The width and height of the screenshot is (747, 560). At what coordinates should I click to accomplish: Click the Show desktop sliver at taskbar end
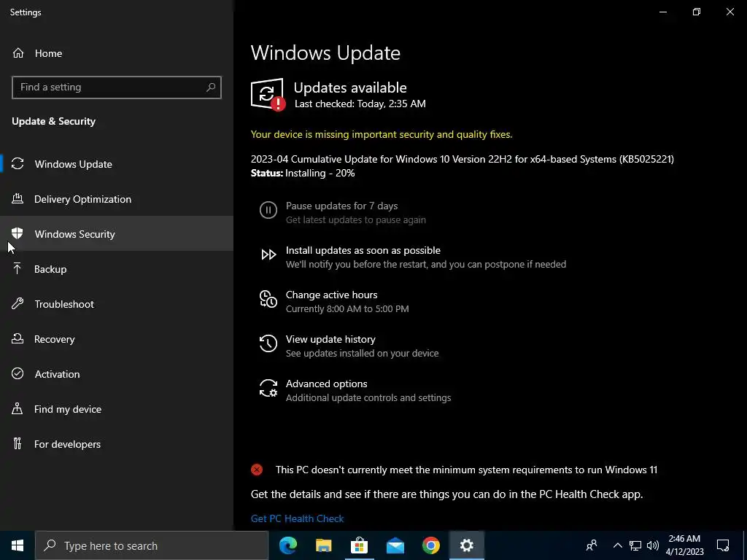pyautogui.click(x=745, y=545)
